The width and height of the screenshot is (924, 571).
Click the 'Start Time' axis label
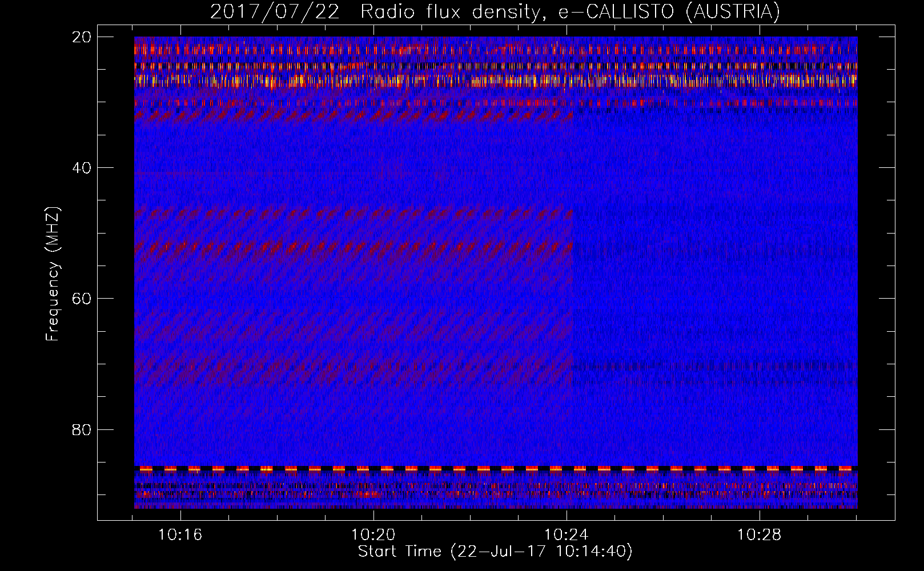coord(495,552)
